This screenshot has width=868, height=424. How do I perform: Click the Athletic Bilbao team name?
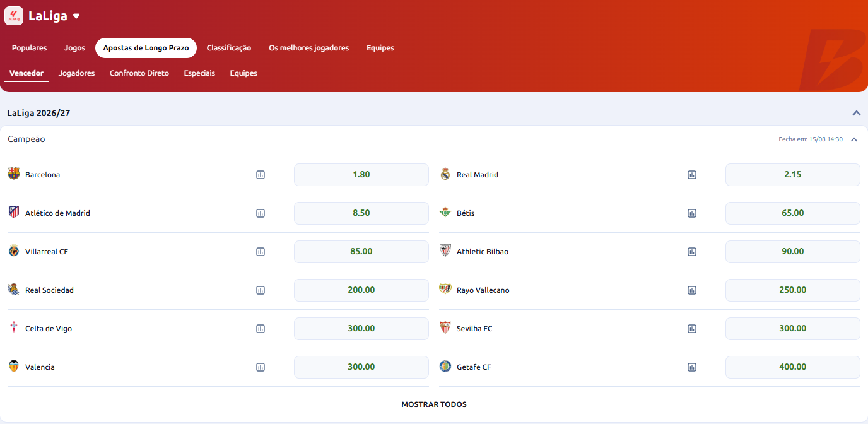pyautogui.click(x=483, y=252)
